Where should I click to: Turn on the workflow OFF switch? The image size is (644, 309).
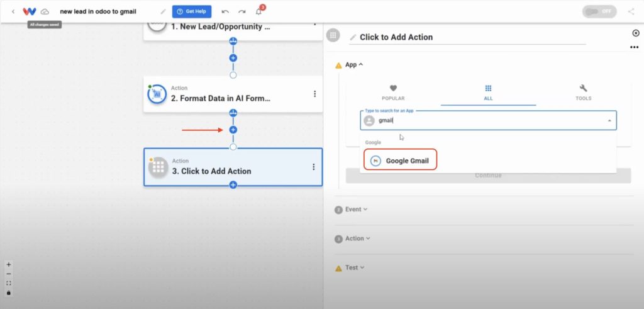[x=599, y=11]
